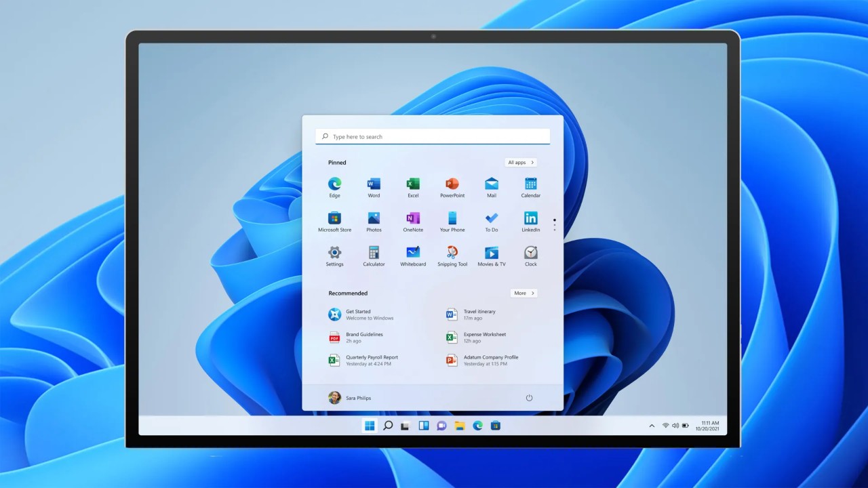
Task: Open Teams Chat from the taskbar
Action: [441, 426]
